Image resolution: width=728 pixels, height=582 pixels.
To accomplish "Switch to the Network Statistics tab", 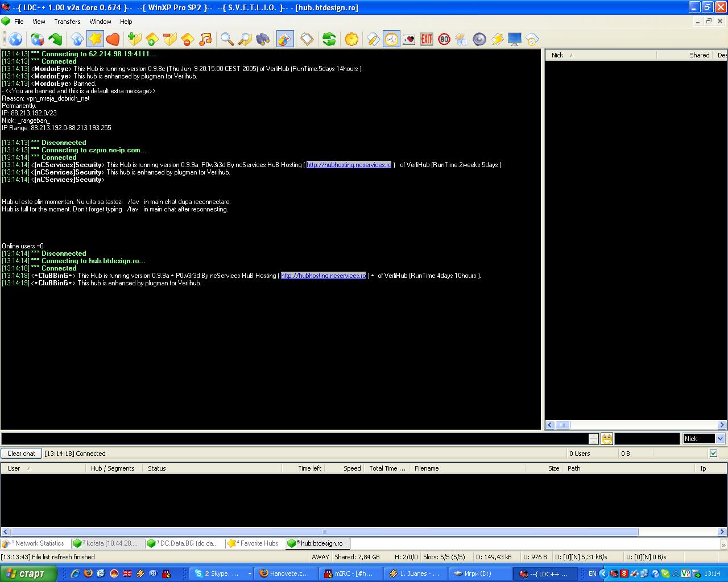I will [34, 543].
